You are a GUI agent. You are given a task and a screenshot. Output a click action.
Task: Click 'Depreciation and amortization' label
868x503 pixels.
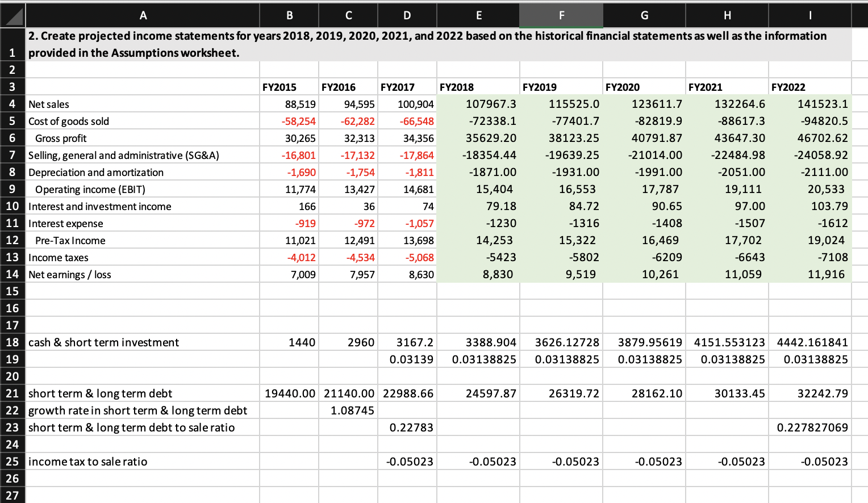(x=96, y=173)
